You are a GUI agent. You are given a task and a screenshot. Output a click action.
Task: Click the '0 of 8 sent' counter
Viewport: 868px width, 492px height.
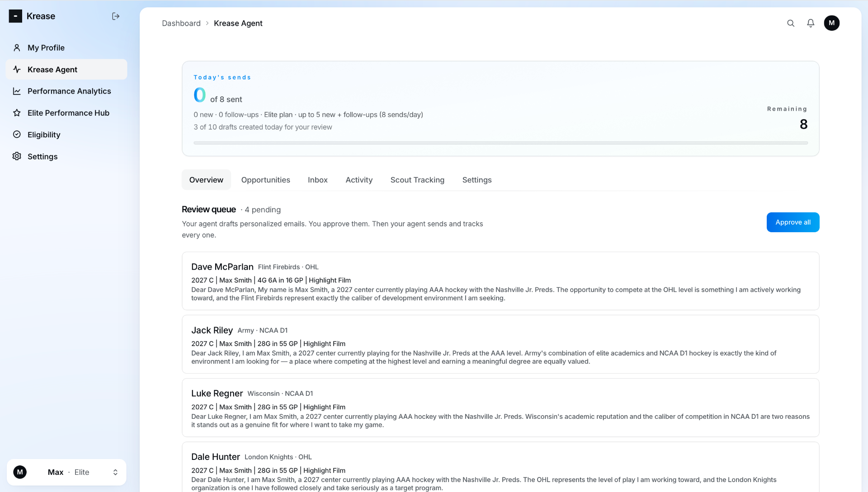click(x=218, y=95)
